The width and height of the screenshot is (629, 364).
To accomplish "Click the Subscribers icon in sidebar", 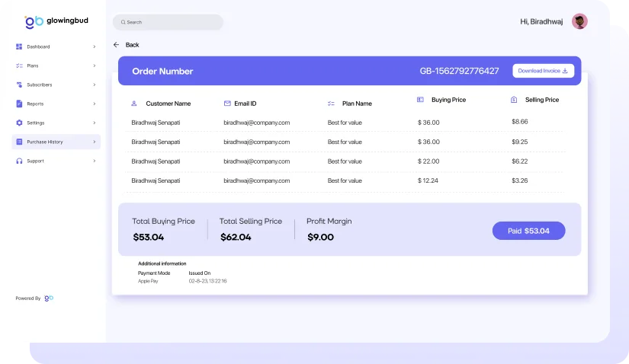I will [19, 85].
